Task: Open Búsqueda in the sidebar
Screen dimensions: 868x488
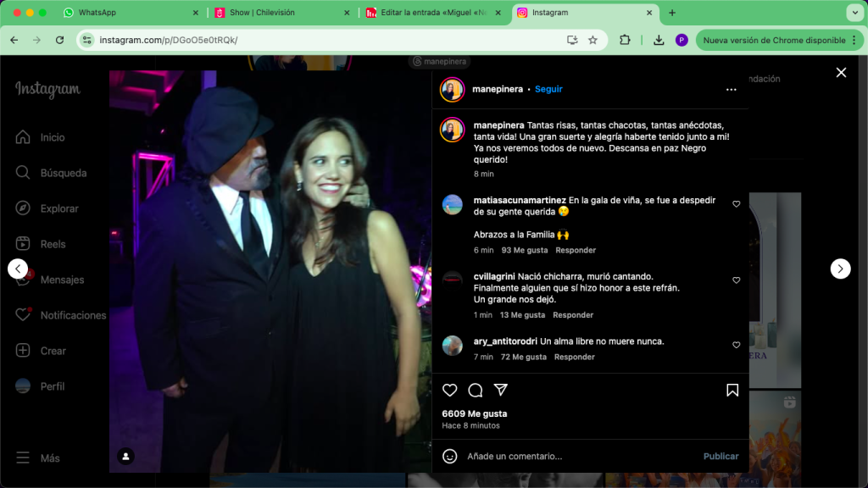Action: [x=52, y=173]
